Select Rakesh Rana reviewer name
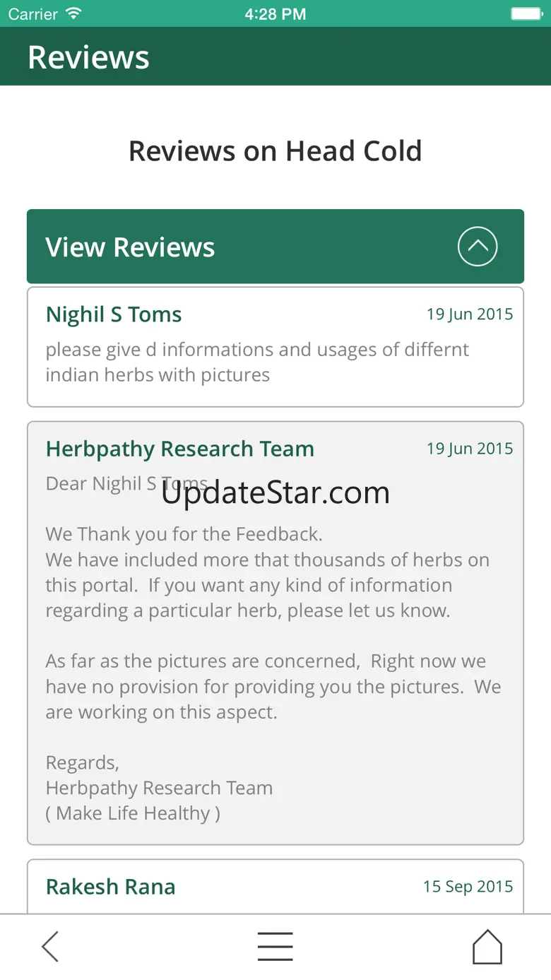The height and width of the screenshot is (980, 551). click(x=110, y=887)
